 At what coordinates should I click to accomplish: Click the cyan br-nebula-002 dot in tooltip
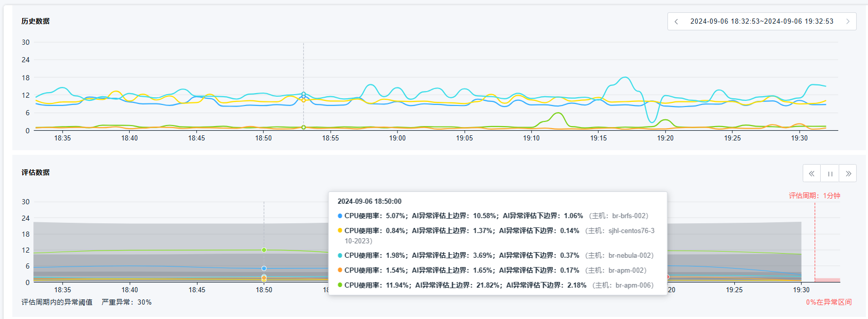(340, 256)
